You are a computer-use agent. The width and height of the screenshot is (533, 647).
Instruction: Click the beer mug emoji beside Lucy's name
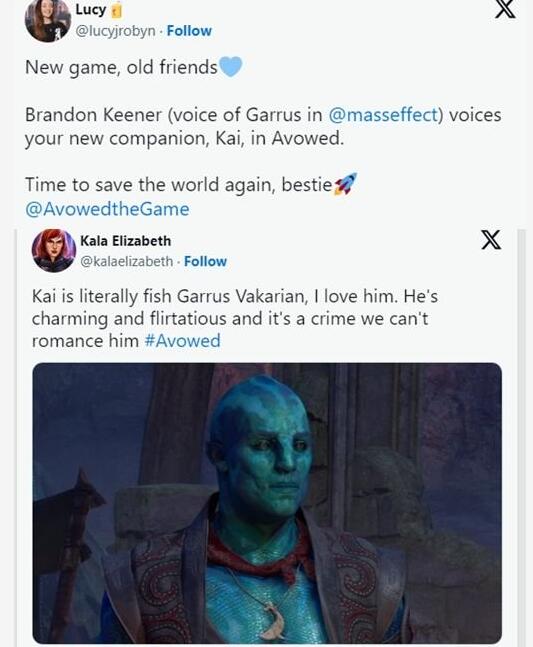116,10
